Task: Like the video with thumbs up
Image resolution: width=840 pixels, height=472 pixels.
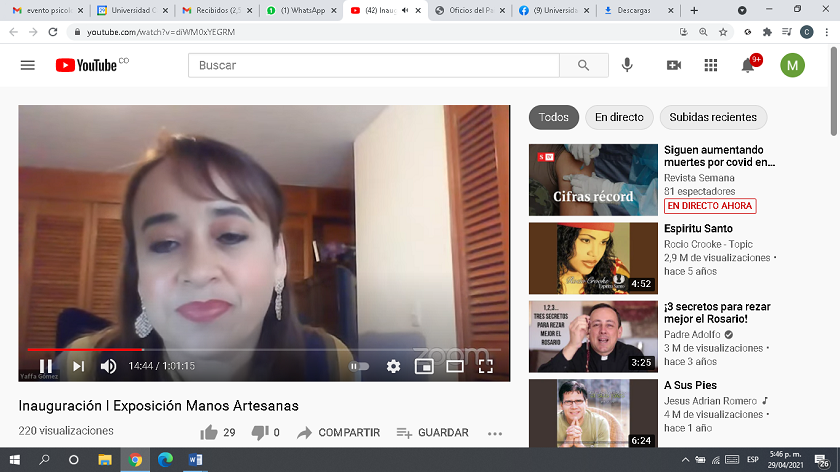Action: point(209,432)
